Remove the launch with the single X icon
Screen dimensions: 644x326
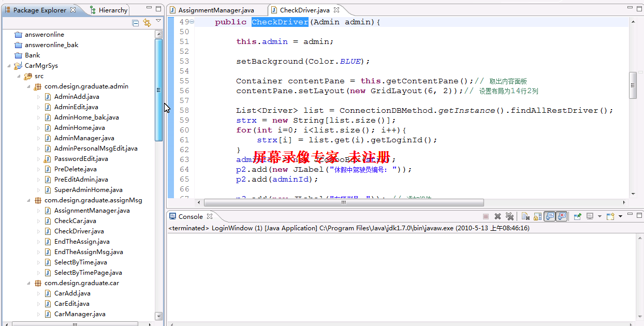pos(497,216)
